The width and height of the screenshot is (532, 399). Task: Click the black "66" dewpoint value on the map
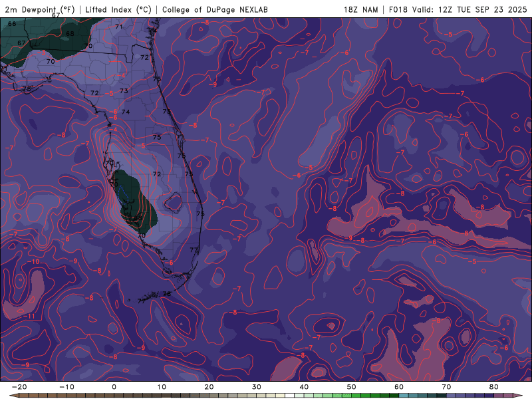point(12,24)
